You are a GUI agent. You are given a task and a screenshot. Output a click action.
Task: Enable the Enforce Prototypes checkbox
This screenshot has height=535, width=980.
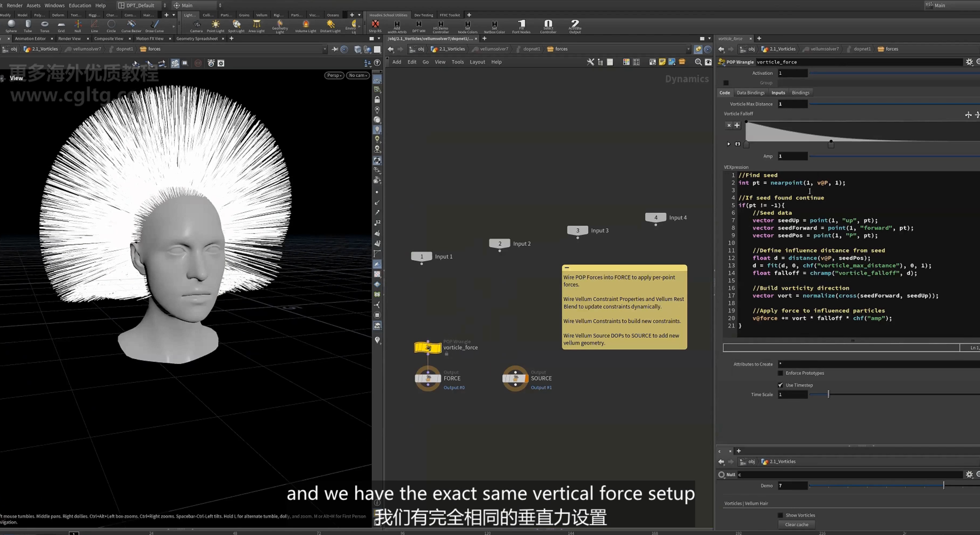pos(780,373)
